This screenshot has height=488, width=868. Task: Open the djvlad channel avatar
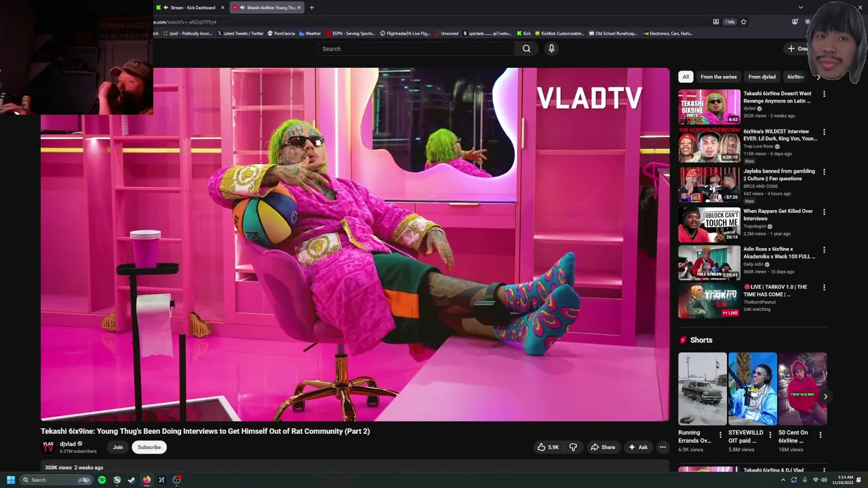48,447
